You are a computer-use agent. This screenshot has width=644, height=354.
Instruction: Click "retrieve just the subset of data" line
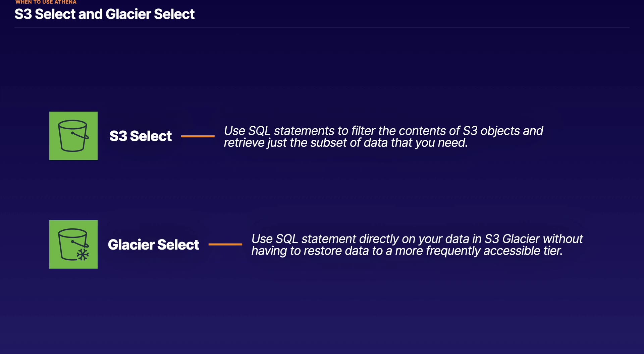[345, 143]
